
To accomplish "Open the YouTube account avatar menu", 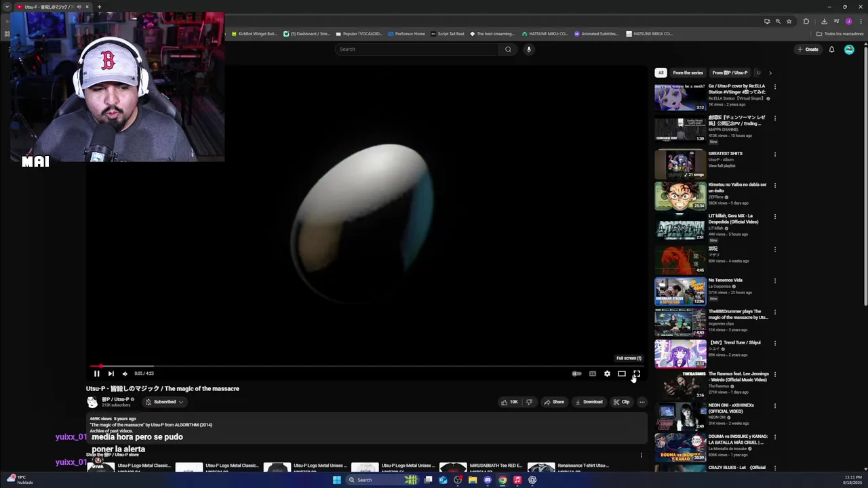I will click(x=849, y=49).
